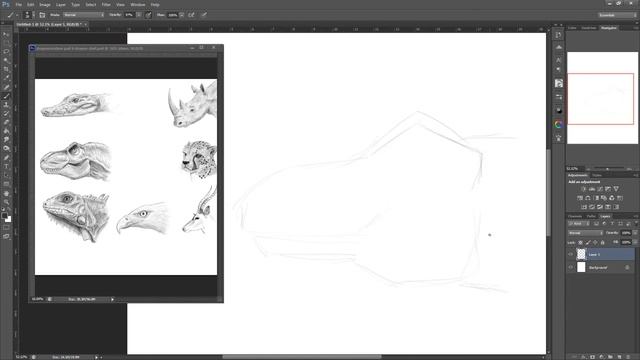Adjust the Navigator zoom slider
The width and height of the screenshot is (640, 360).
point(608,169)
